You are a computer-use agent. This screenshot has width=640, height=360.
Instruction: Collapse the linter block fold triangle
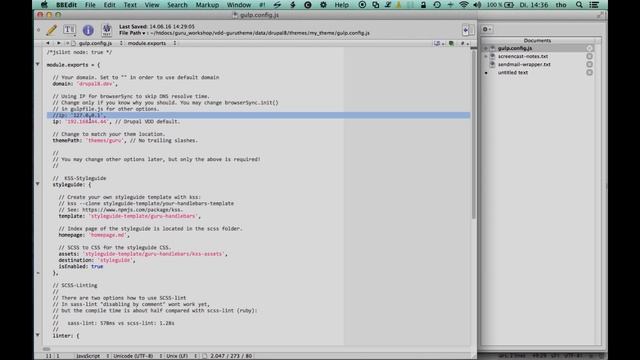pos(38,335)
